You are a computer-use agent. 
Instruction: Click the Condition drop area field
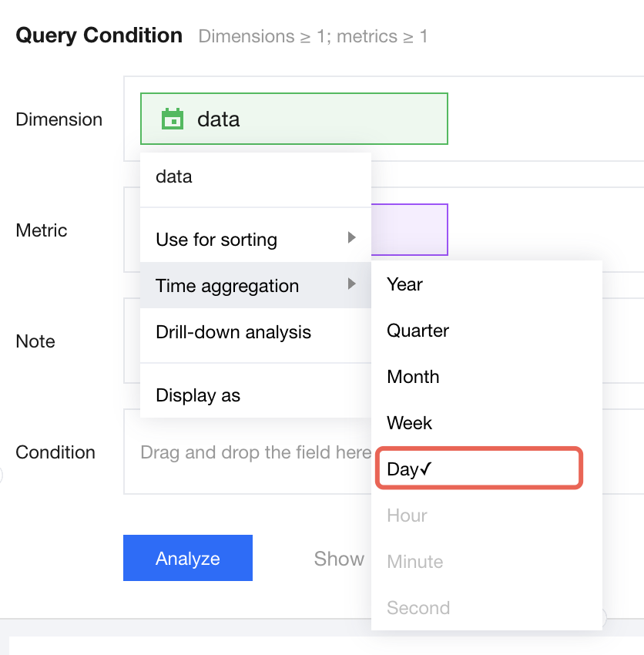coord(247,452)
